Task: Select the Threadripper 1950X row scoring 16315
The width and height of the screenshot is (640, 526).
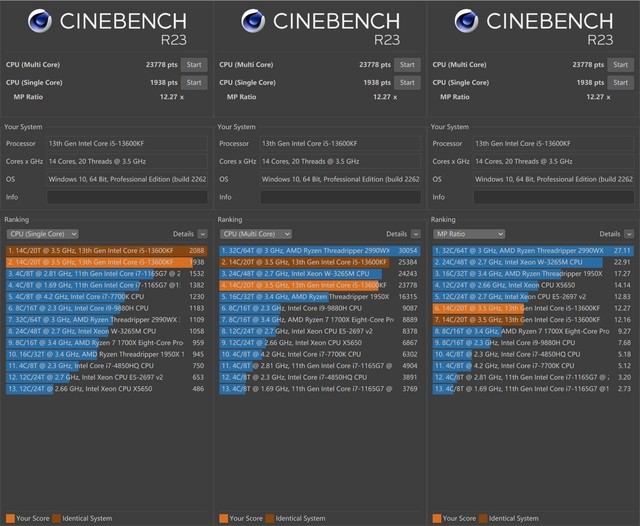Action: click(x=320, y=297)
